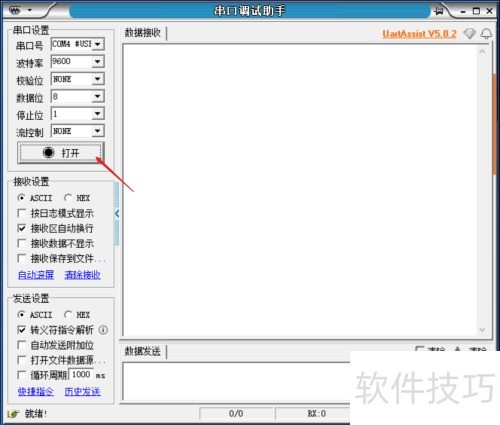Click the 循环周期 1000 ms input field

coord(81,375)
